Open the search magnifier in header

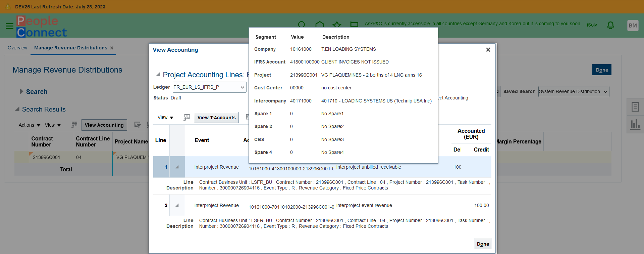coord(302,25)
